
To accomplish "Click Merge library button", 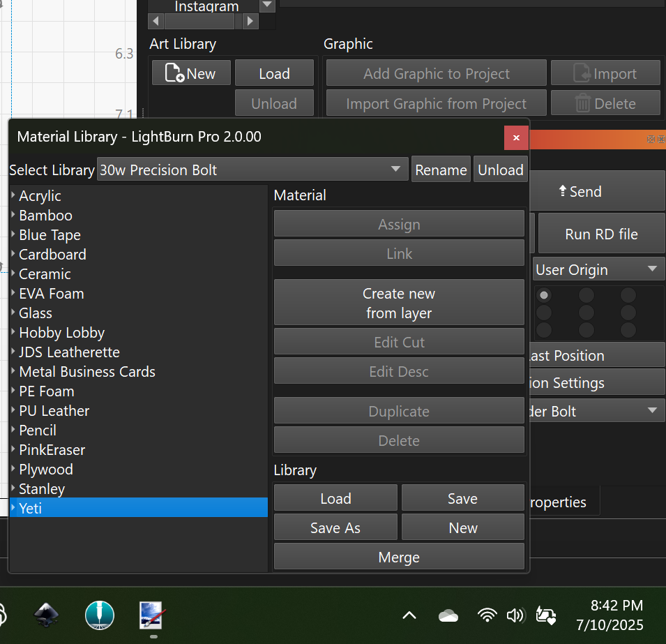I will tap(399, 556).
